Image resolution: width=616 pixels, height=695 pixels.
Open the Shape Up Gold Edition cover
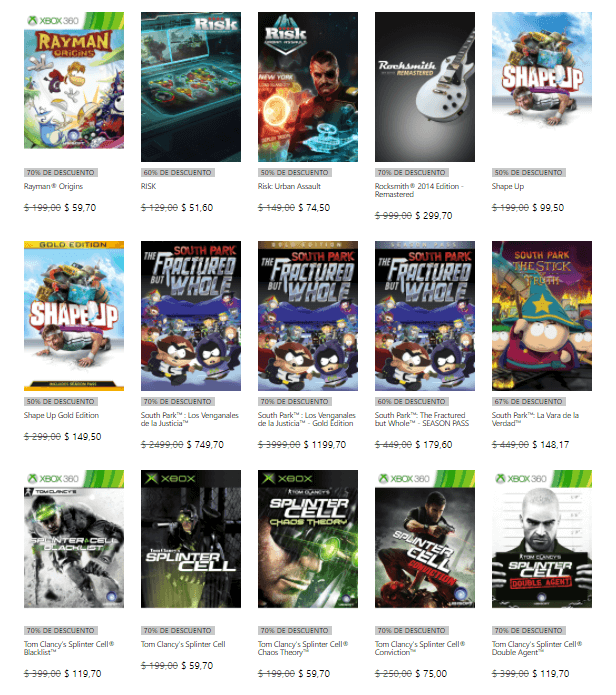74,316
